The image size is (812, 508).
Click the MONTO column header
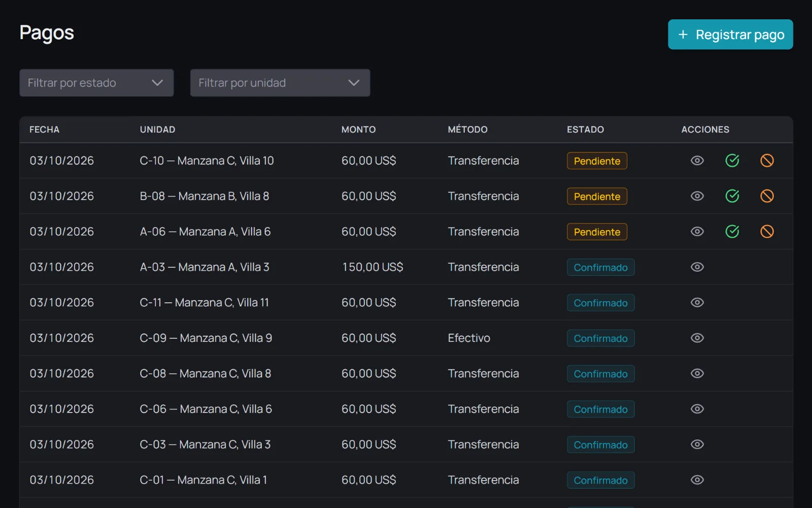point(358,130)
